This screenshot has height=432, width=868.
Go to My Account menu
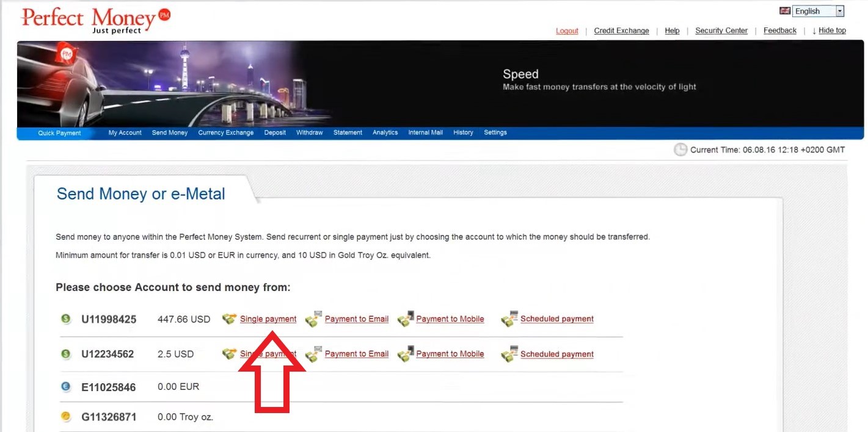coord(125,132)
